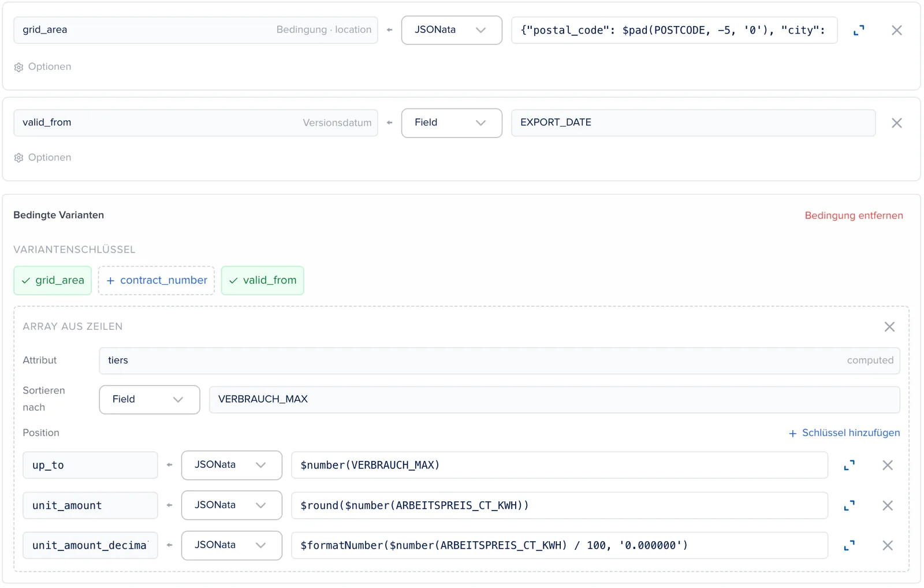Click the unit_amount key name field
Viewport: 924px width, 588px height.
[x=90, y=505]
